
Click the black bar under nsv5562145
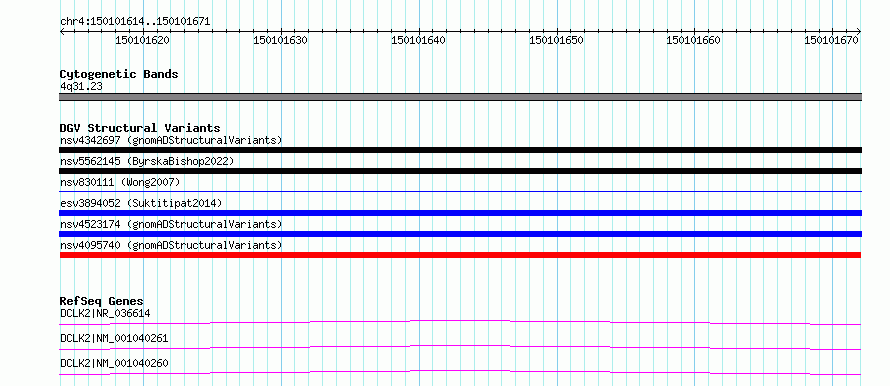click(x=460, y=171)
